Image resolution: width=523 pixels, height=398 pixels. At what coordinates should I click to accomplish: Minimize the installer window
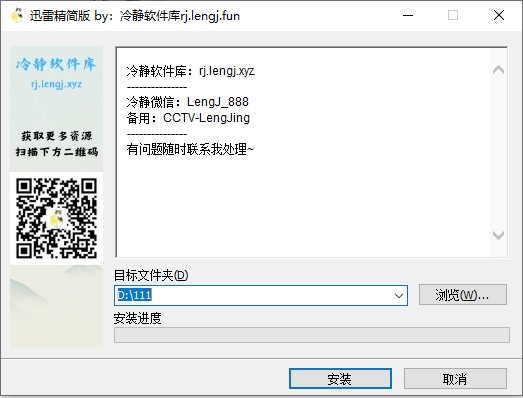tap(408, 15)
